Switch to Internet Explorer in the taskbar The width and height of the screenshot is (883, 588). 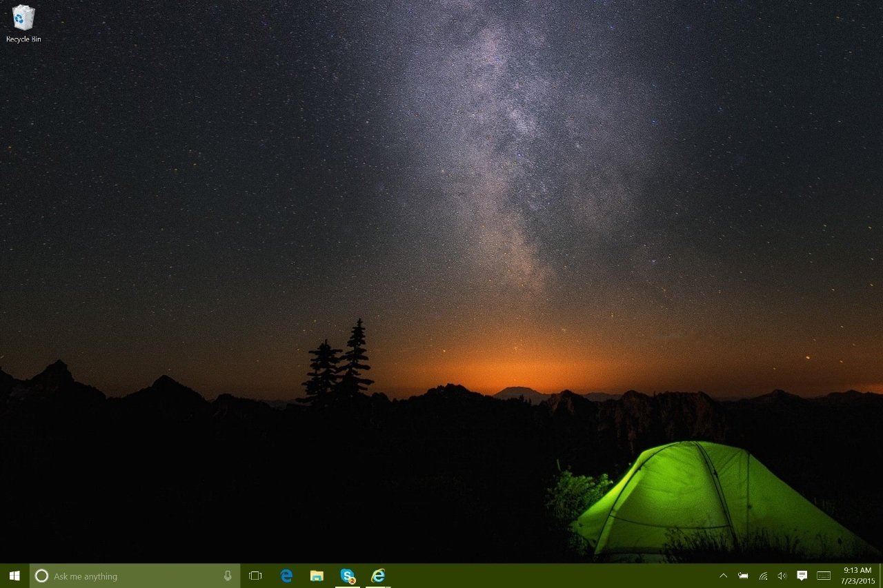(x=378, y=576)
